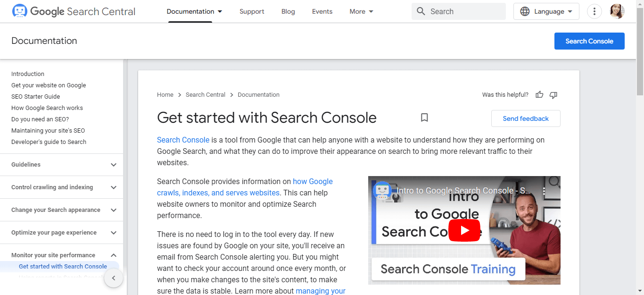644x295 pixels.
Task: Go to the Blog tab
Action: click(x=288, y=11)
